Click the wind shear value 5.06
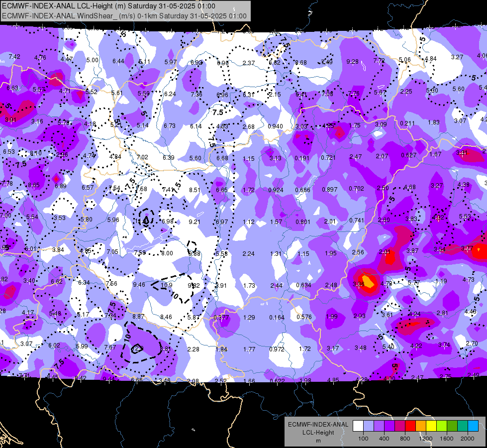The height and width of the screenshot is (448, 487). pyautogui.click(x=405, y=59)
